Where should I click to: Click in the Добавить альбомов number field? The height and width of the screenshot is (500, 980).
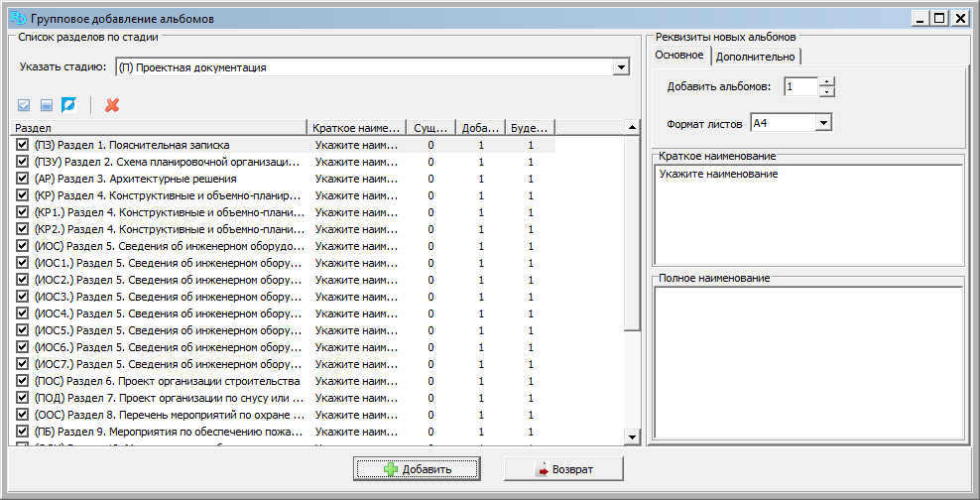point(800,87)
